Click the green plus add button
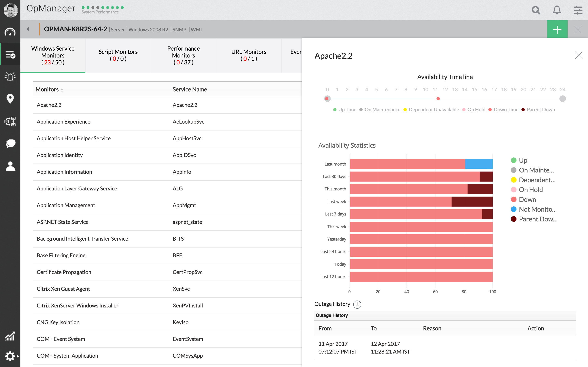Screen dimensions: 588x367 [557, 29]
